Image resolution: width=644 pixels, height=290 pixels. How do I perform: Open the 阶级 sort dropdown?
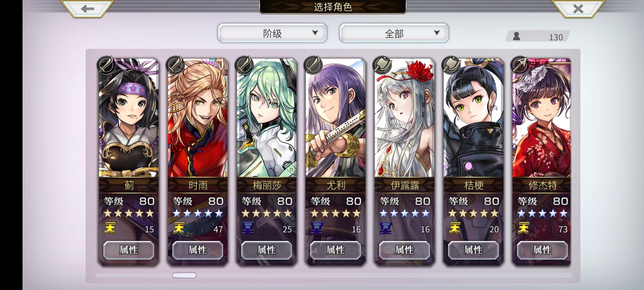[272, 33]
